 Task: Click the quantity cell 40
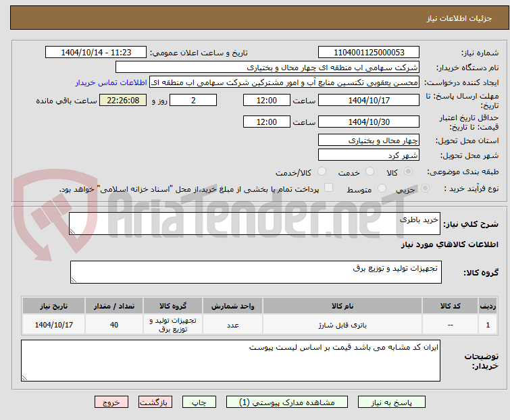[114, 325]
